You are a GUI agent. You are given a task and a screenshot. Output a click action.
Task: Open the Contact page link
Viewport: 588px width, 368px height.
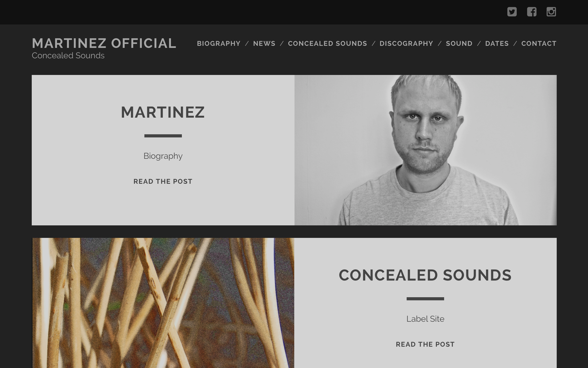tap(539, 43)
